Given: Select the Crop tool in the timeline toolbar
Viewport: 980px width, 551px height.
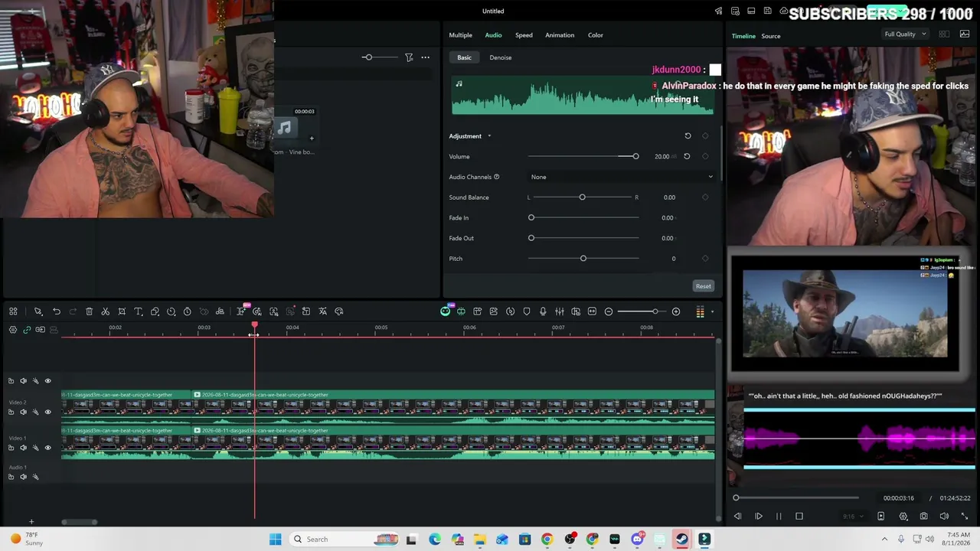Looking at the screenshot, I should point(122,311).
